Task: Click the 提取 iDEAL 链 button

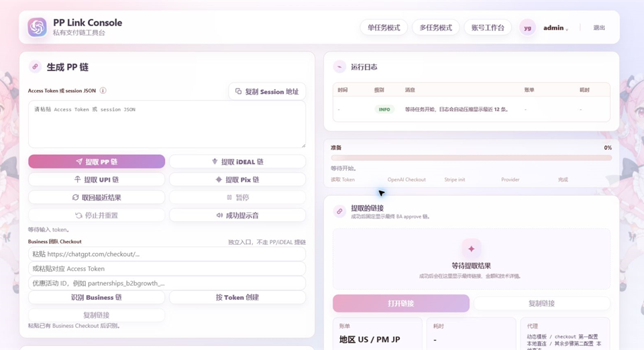Action: (237, 162)
